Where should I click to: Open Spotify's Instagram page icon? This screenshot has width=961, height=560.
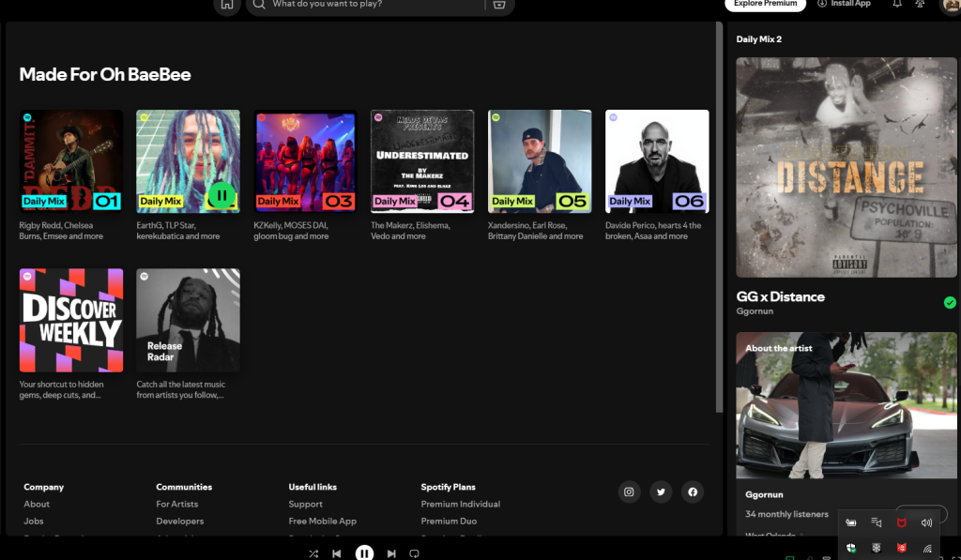pyautogui.click(x=629, y=492)
